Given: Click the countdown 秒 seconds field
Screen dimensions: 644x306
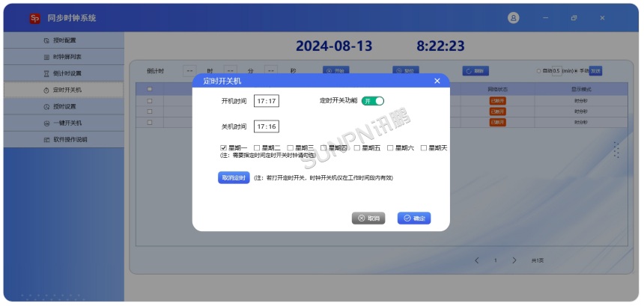Looking at the screenshot, I should point(270,71).
